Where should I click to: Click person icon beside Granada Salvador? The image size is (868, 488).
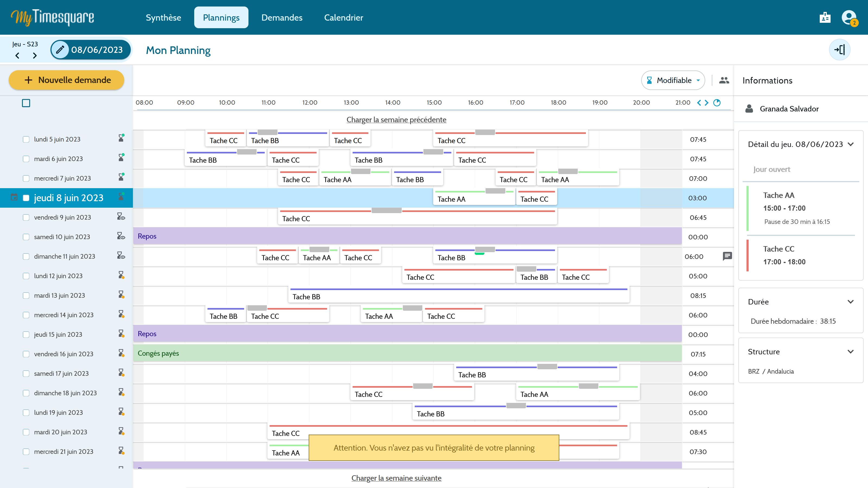pyautogui.click(x=749, y=109)
